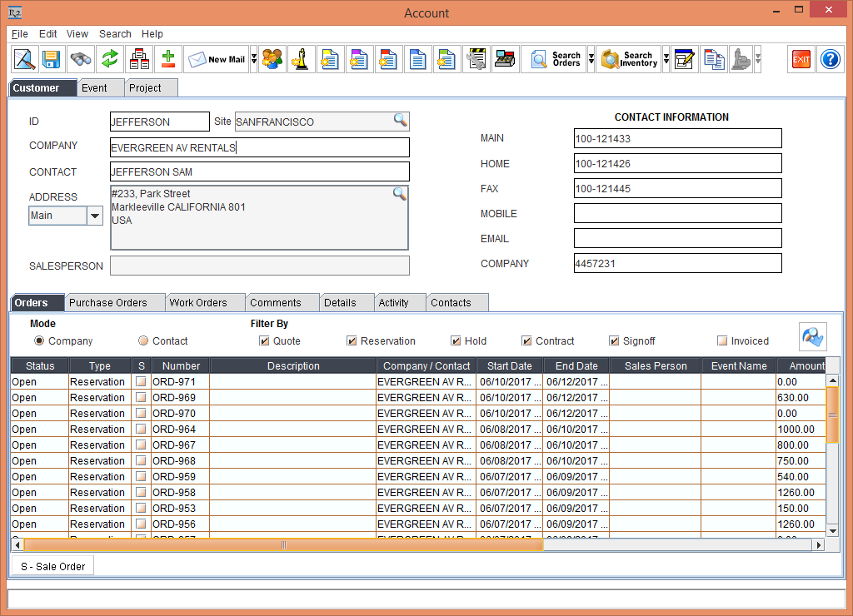Open help with the blue question mark
The width and height of the screenshot is (853, 616).
point(831,60)
